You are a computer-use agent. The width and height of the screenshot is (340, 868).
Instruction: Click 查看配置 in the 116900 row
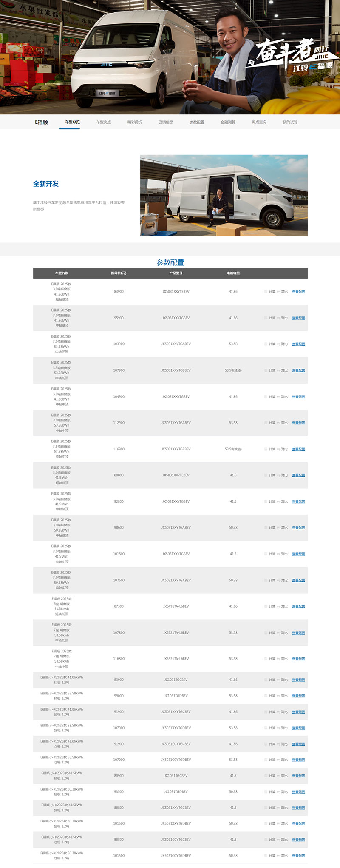[x=298, y=449]
